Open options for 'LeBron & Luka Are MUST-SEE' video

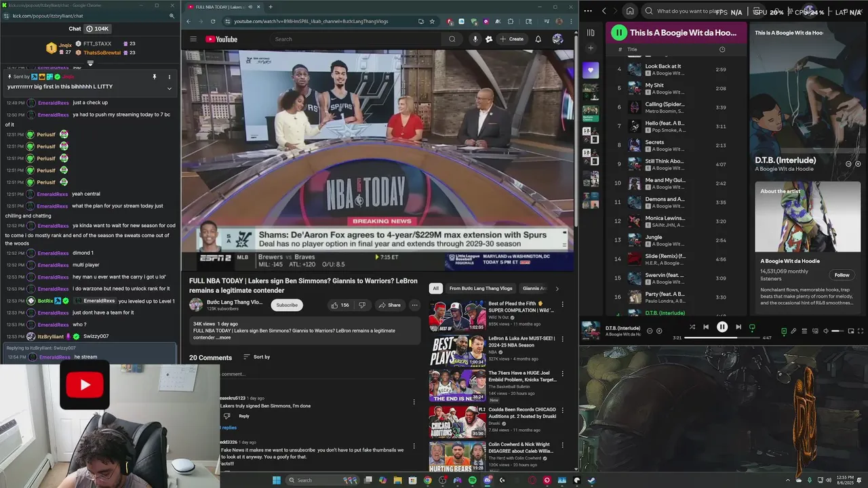point(562,339)
